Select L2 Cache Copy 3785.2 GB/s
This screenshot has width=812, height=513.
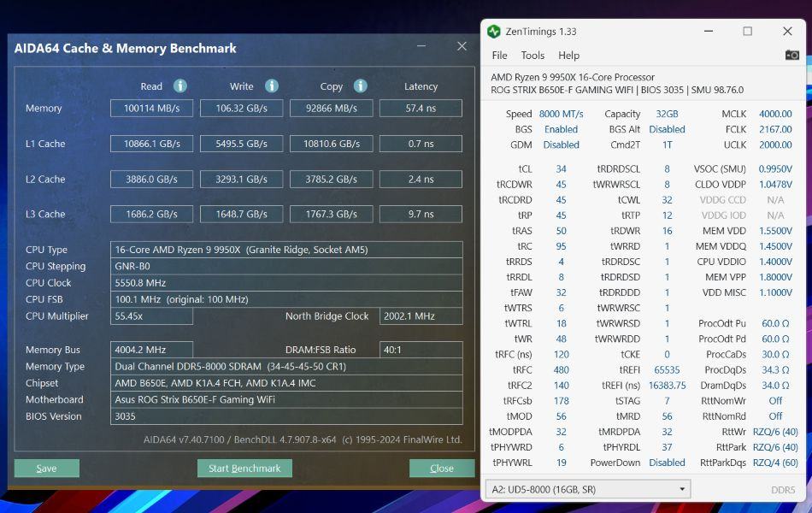pyautogui.click(x=332, y=179)
